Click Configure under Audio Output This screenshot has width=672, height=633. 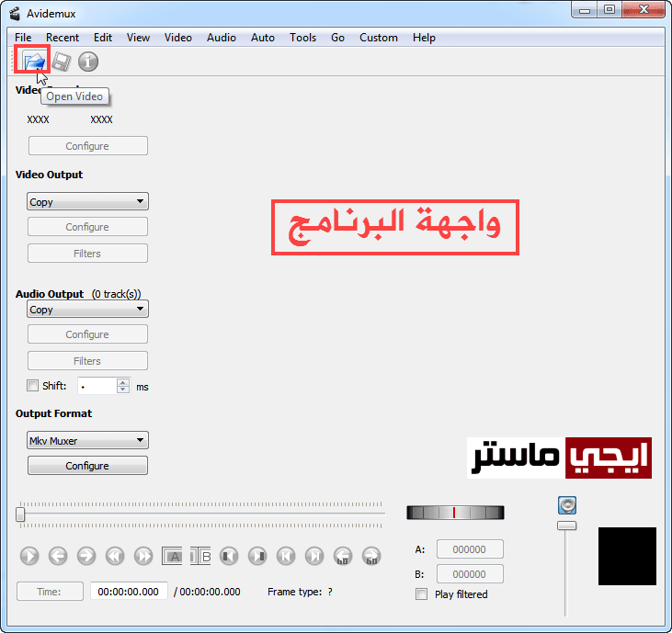(x=88, y=334)
